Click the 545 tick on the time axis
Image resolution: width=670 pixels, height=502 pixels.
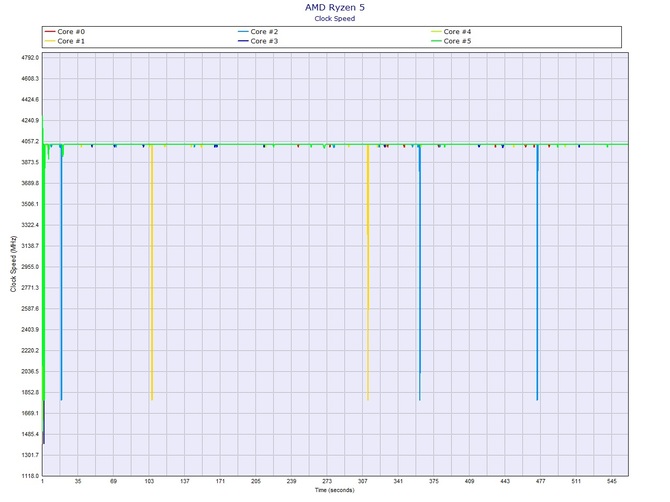click(611, 481)
